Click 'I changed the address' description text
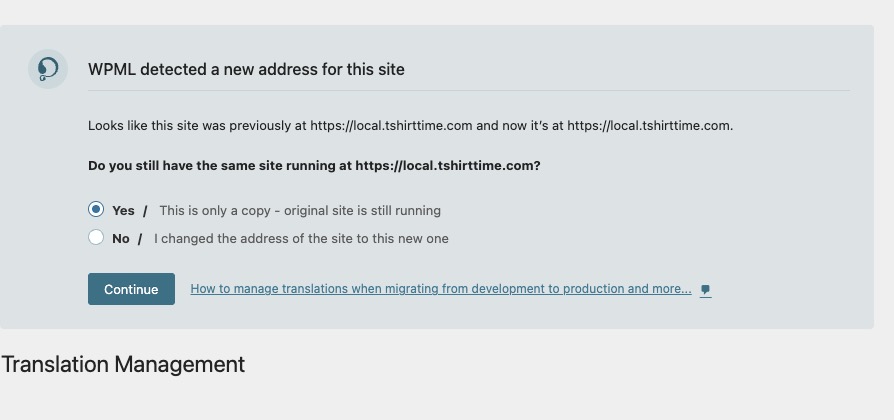 point(301,239)
